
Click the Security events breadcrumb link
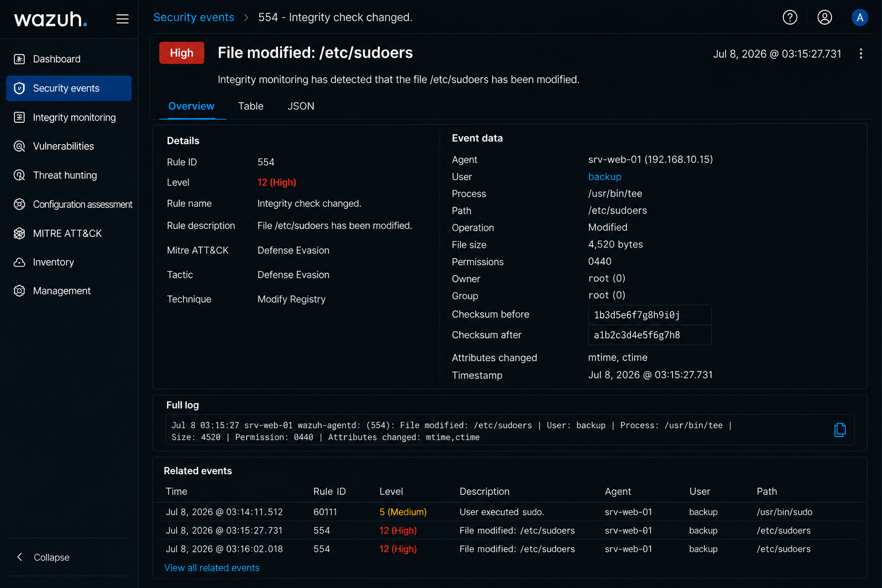[194, 17]
